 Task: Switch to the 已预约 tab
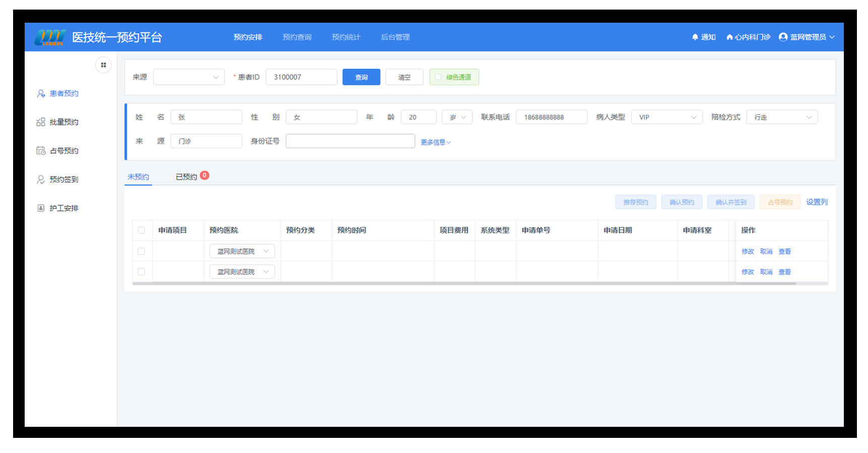[186, 177]
